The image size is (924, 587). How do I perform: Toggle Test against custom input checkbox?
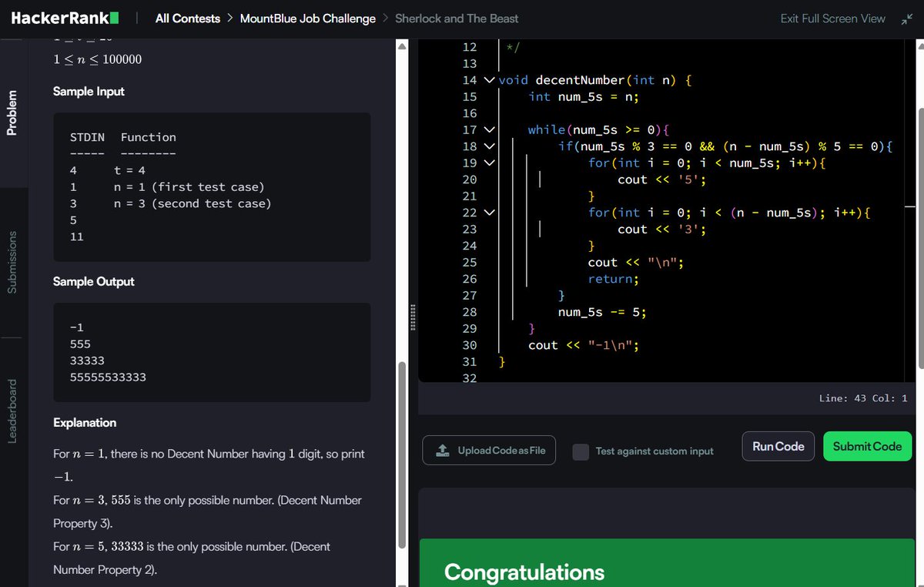click(x=581, y=451)
